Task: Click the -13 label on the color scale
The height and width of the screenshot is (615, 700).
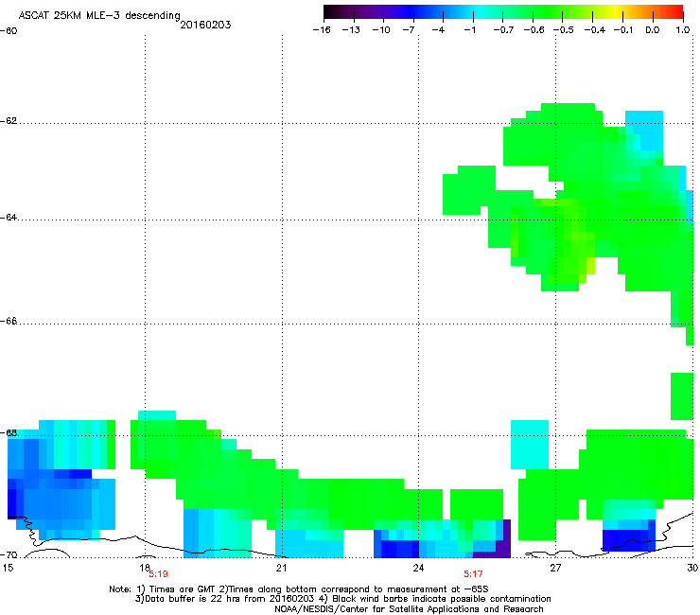Action: tap(351, 30)
